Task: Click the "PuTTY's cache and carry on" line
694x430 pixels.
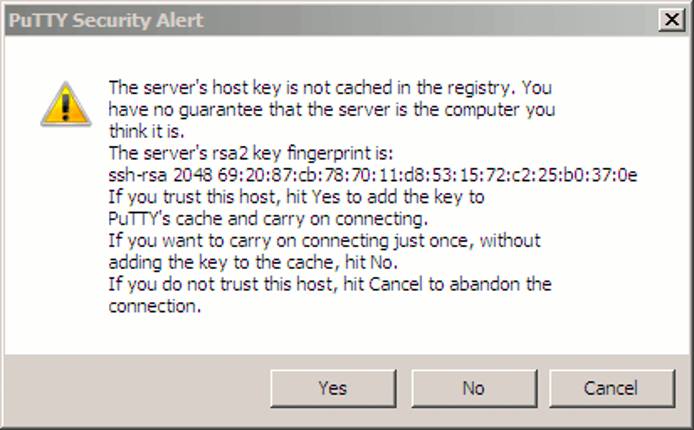Action: 268,218
